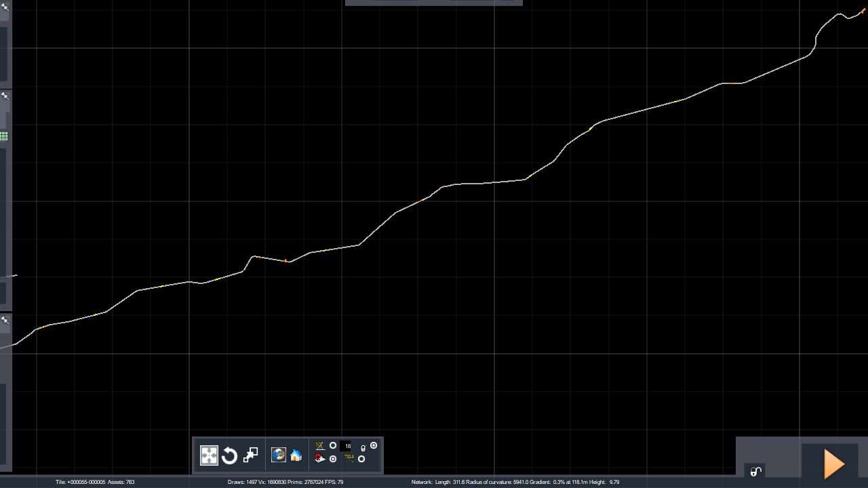
Task: Enable the angle snap radio button
Action: coord(333,446)
